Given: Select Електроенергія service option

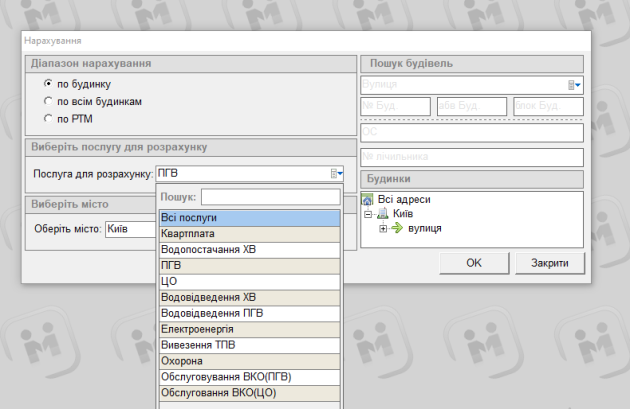Looking at the screenshot, I should [249, 329].
